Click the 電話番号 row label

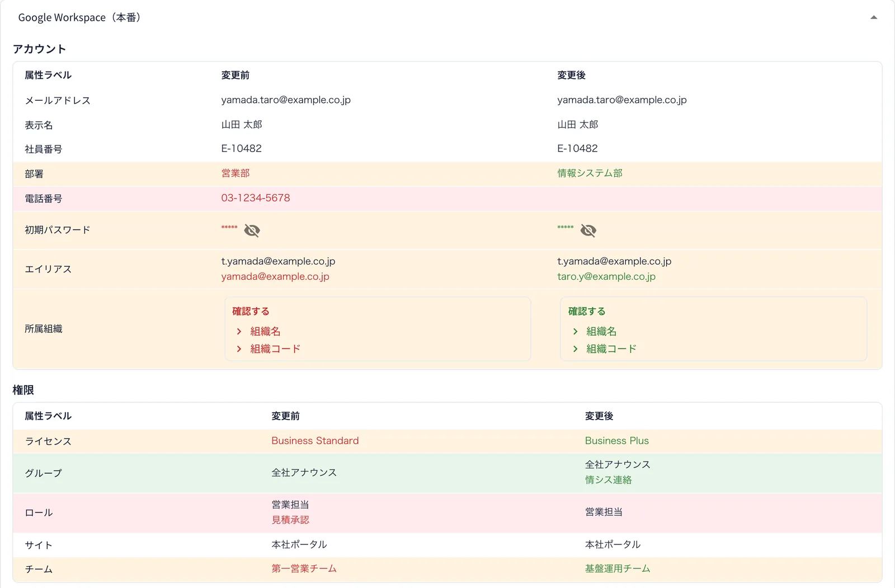click(43, 199)
